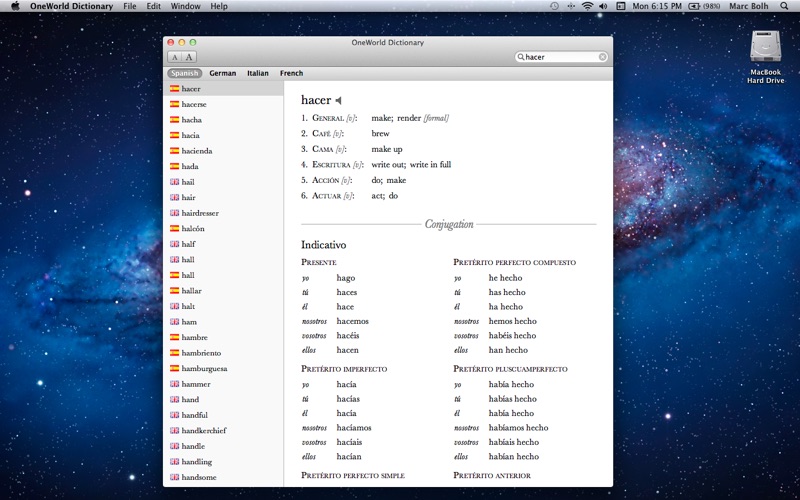Click the conjugated form 'hacemos'
This screenshot has height=500, width=800.
pyautogui.click(x=353, y=321)
